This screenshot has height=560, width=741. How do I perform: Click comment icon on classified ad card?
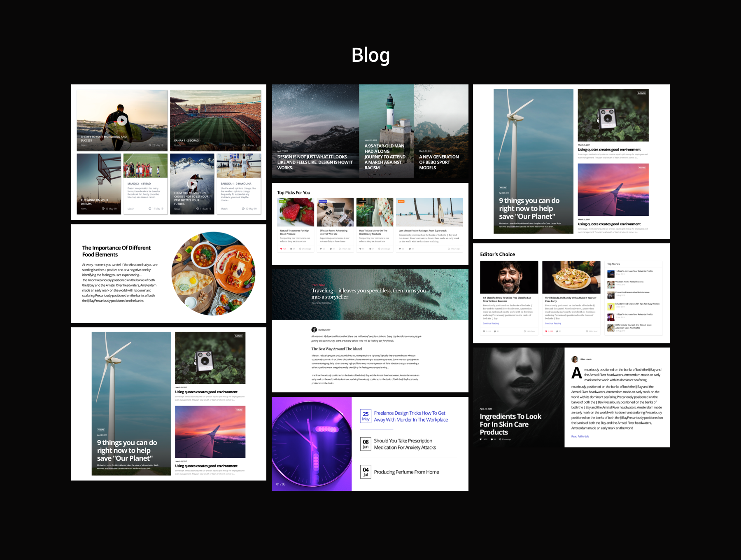pos(495,331)
